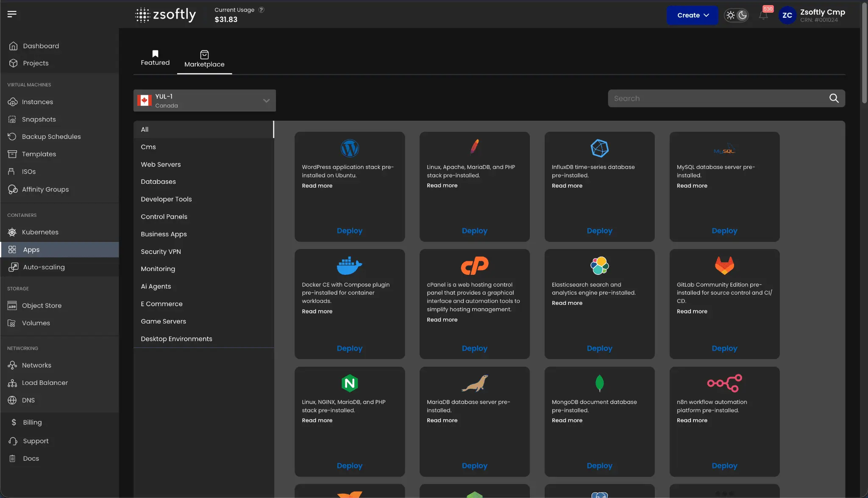This screenshot has width=868, height=498.
Task: Click the ZC account avatar
Action: [787, 15]
